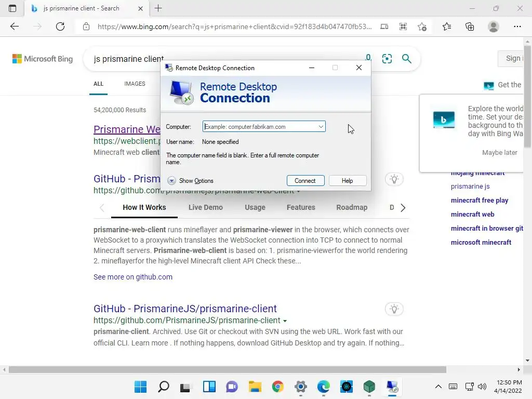
Task: Start Bing visual search camera icon
Action: coord(387,59)
